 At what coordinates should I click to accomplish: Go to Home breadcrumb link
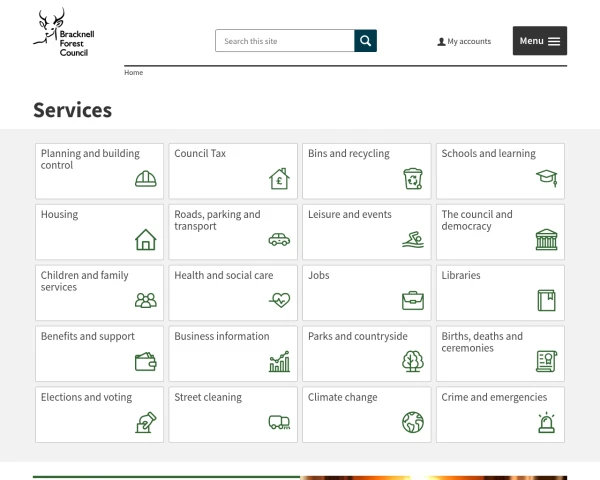[134, 73]
